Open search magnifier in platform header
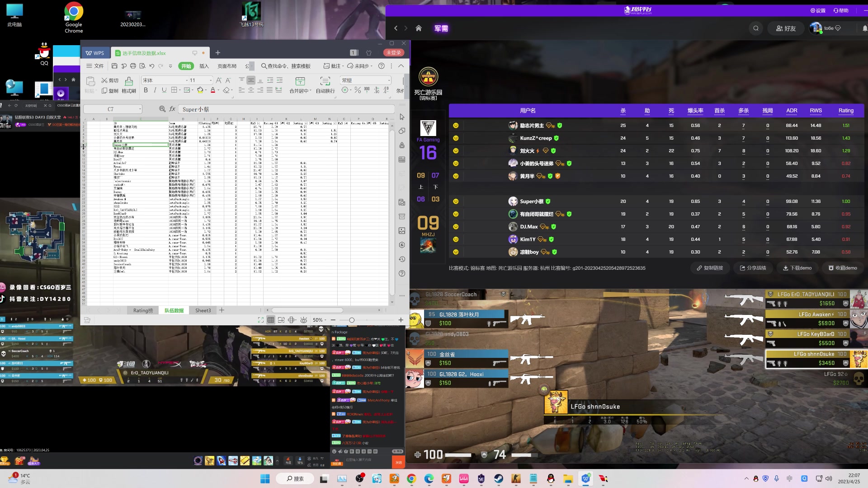 (x=756, y=28)
